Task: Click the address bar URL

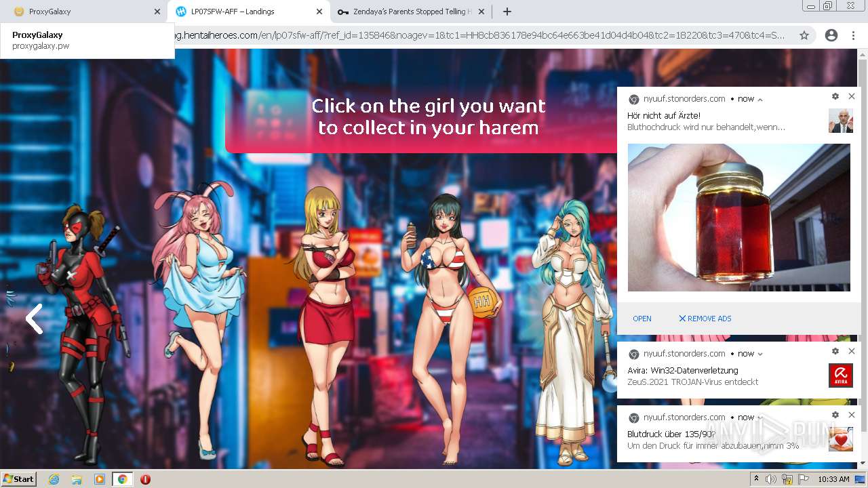Action: pos(479,35)
